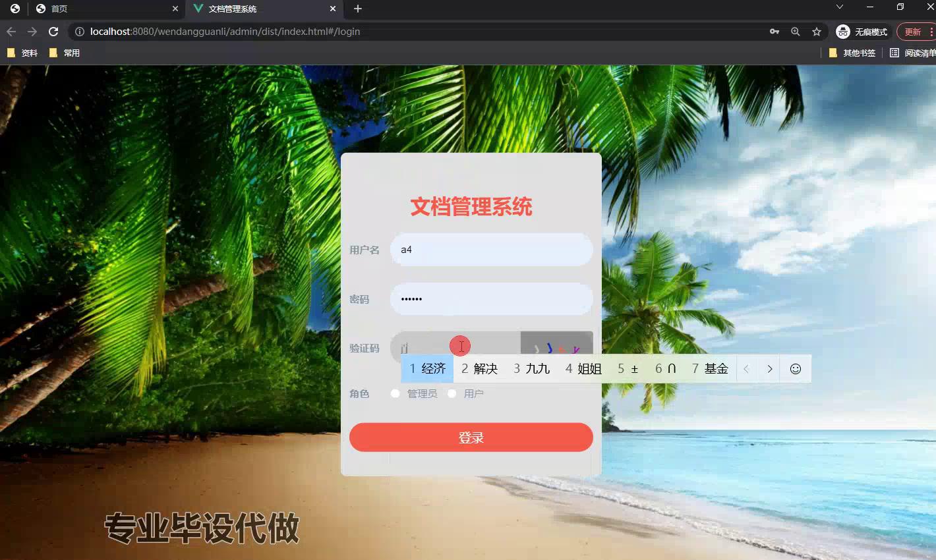
Task: Select the 管理员 role radio button
Action: click(395, 393)
